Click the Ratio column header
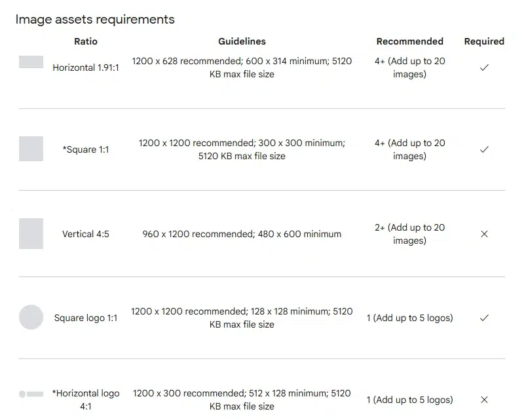 tap(86, 41)
